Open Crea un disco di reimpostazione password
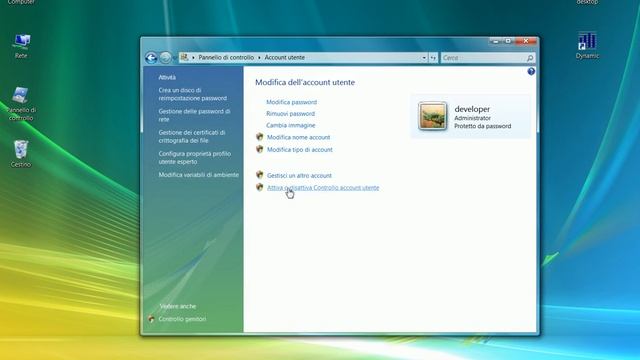Viewport: 640px width, 360px height. pyautogui.click(x=193, y=94)
